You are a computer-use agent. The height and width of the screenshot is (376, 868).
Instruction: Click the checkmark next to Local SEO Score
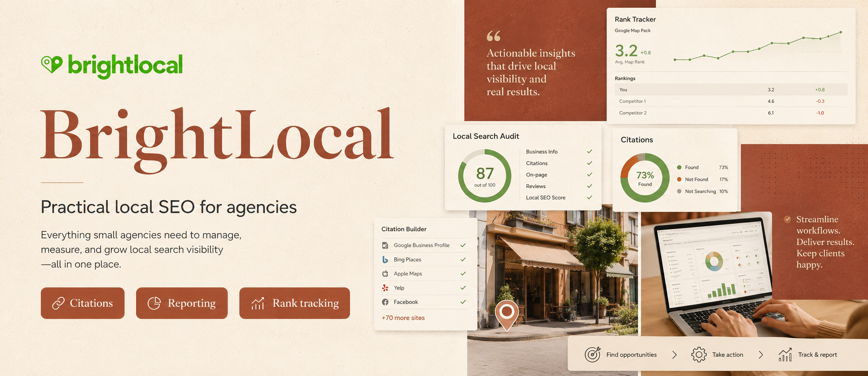click(x=590, y=198)
